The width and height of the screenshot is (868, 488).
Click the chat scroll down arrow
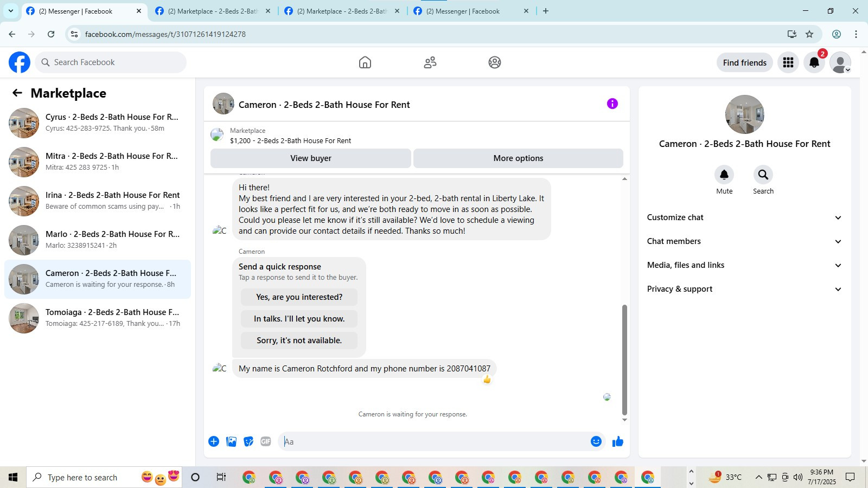coord(624,420)
